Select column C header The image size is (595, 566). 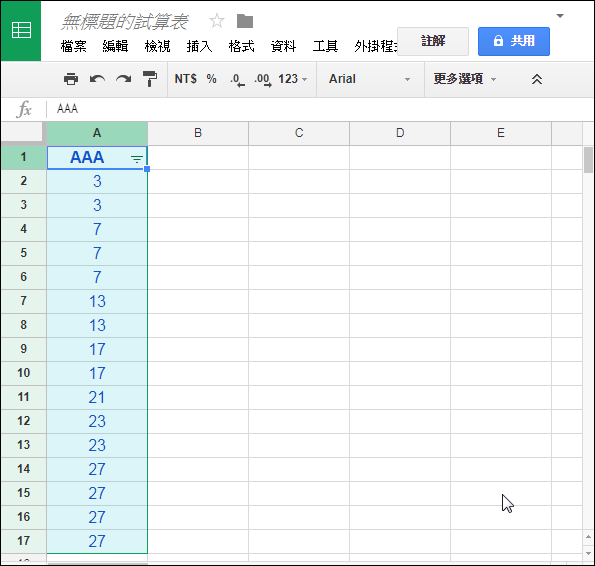click(299, 133)
